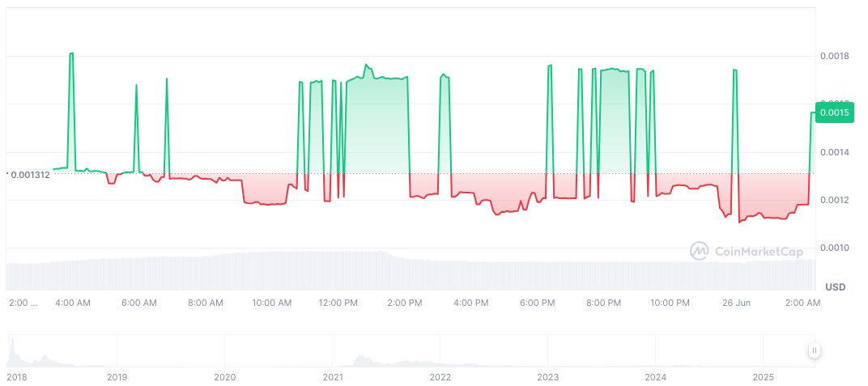
Task: Click the CoinMarketCap logo icon watermark
Action: tap(699, 252)
